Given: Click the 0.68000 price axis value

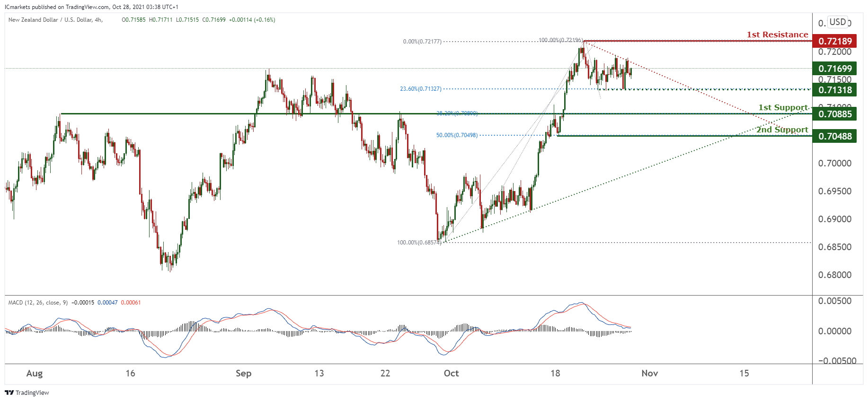Looking at the screenshot, I should (835, 275).
